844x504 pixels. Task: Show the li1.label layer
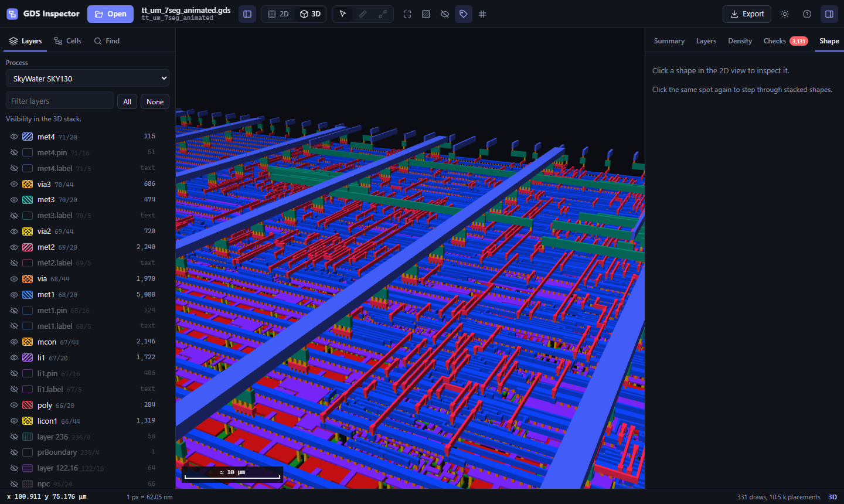[14, 389]
